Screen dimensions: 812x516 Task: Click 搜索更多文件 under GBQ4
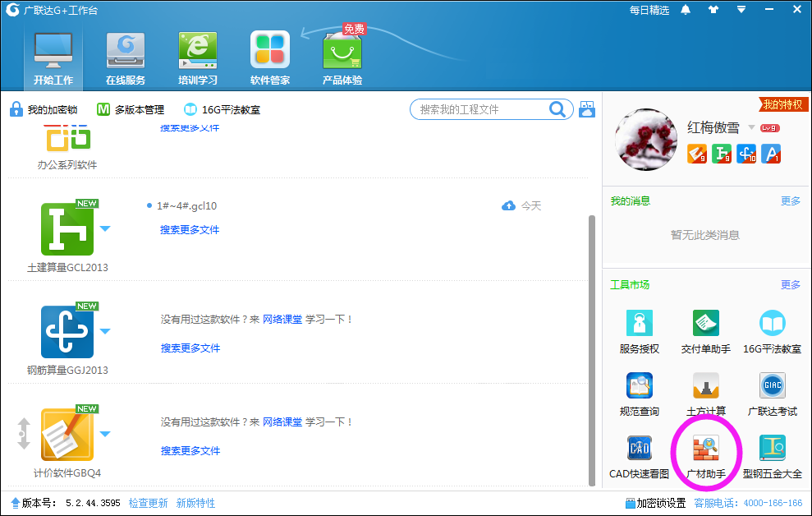(190, 451)
